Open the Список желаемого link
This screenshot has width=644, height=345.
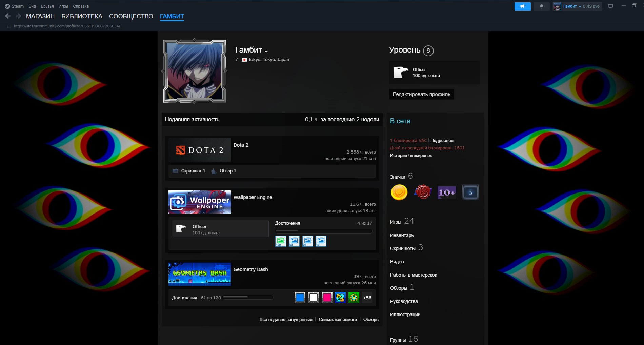click(338, 320)
